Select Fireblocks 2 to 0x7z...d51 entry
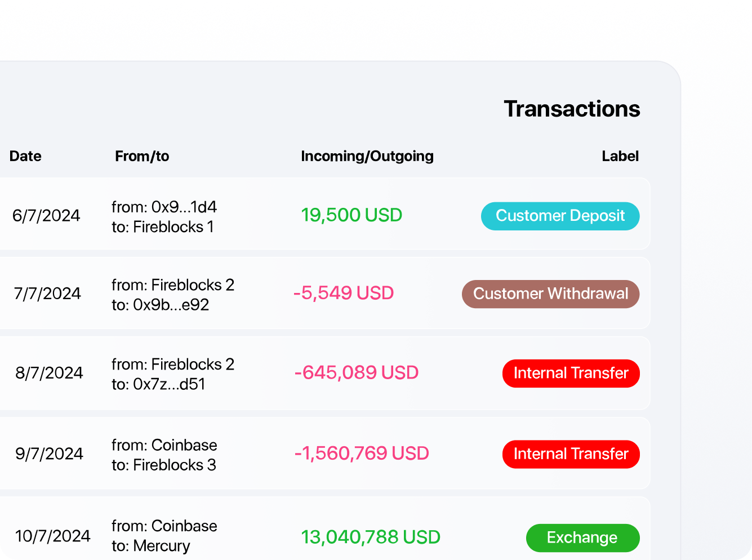 coord(173,374)
